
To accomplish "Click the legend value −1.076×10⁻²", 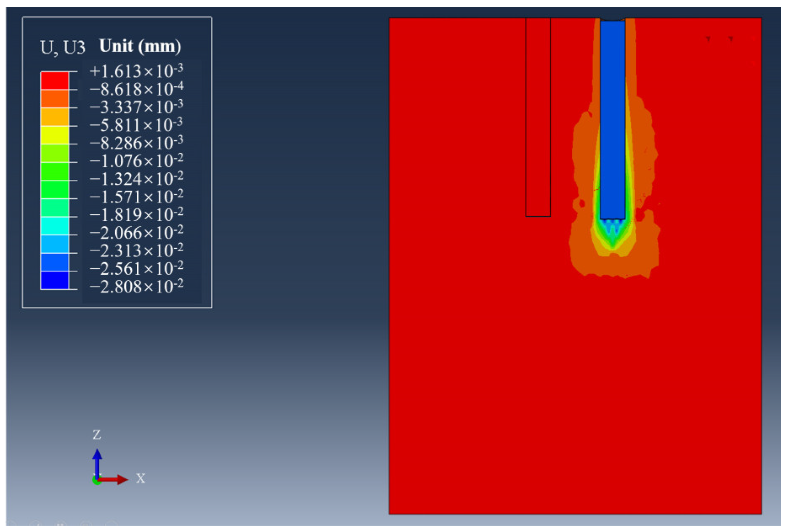I will pyautogui.click(x=136, y=161).
